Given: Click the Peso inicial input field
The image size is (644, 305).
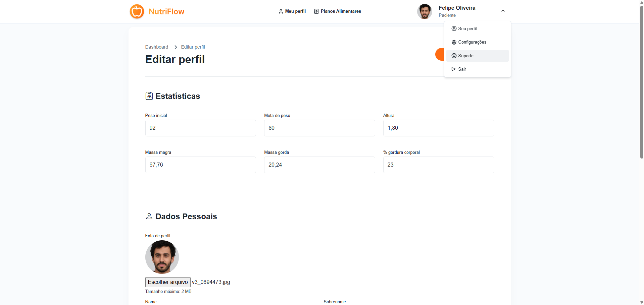Looking at the screenshot, I should pos(200,128).
